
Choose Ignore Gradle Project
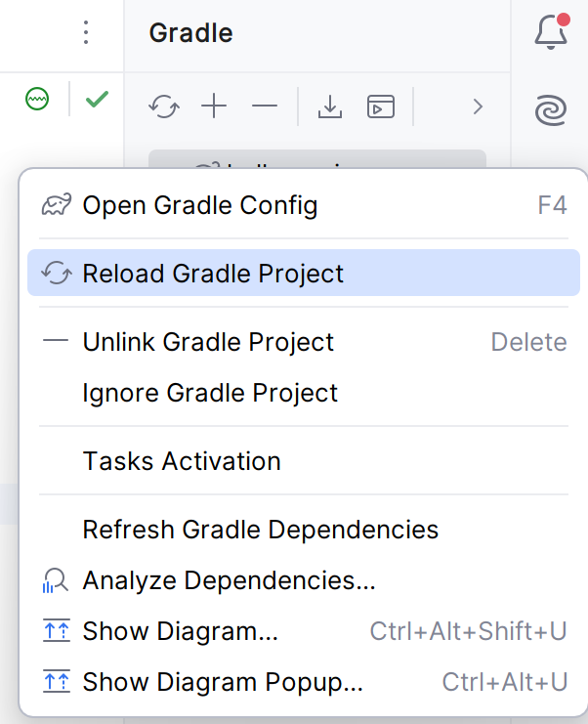pyautogui.click(x=210, y=393)
